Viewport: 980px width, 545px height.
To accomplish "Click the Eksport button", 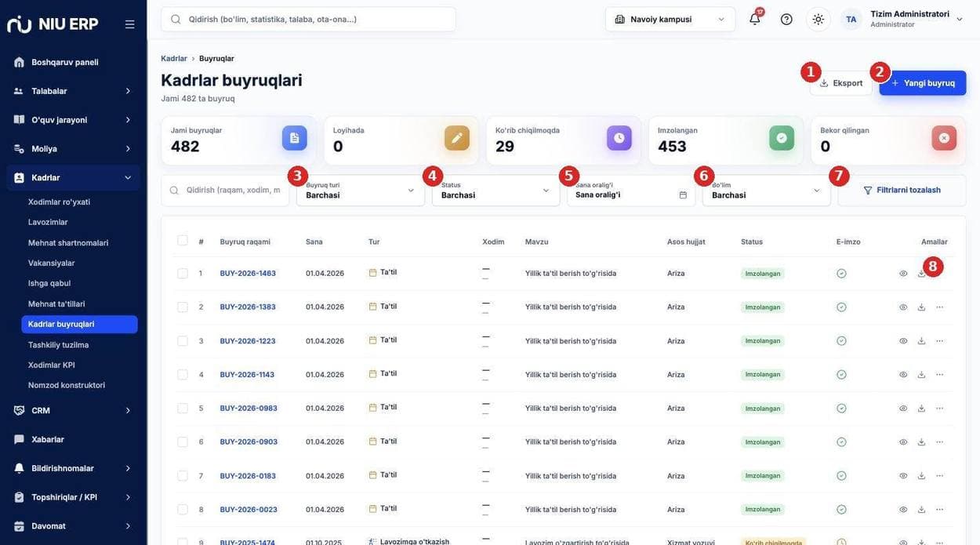I will tap(841, 83).
